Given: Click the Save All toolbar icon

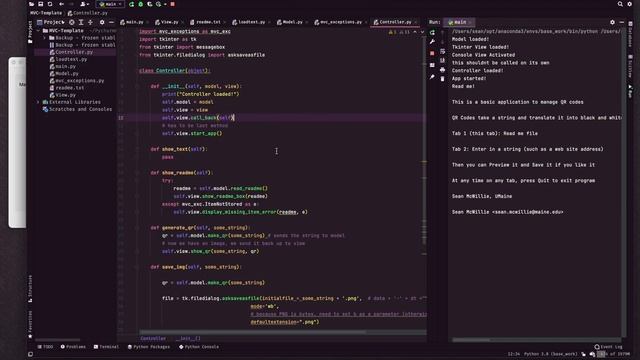Looking at the screenshot, I should [x=41, y=4].
